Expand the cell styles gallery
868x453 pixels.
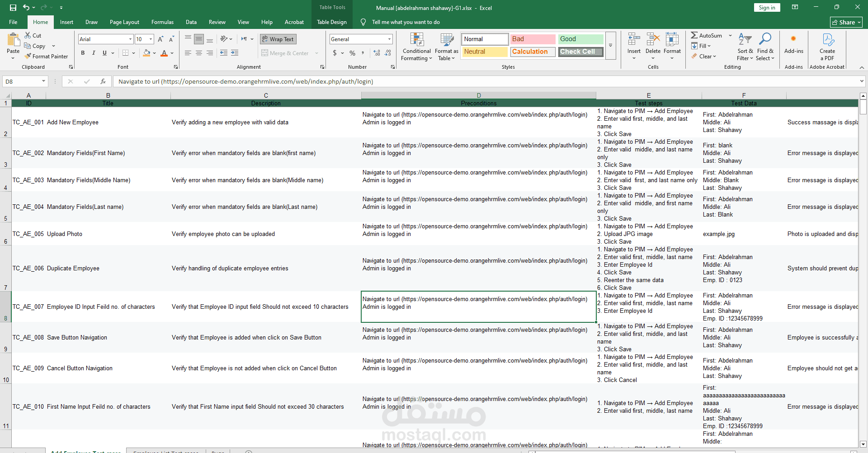click(x=610, y=45)
